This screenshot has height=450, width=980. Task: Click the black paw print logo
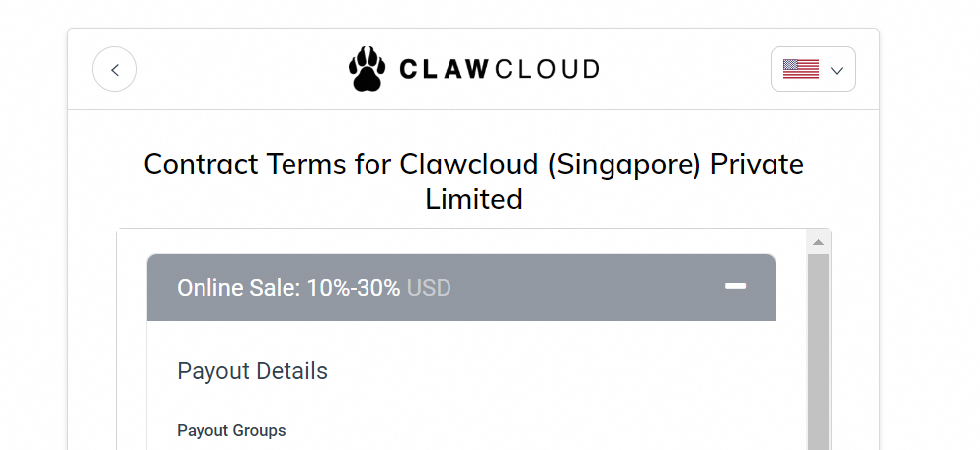366,69
